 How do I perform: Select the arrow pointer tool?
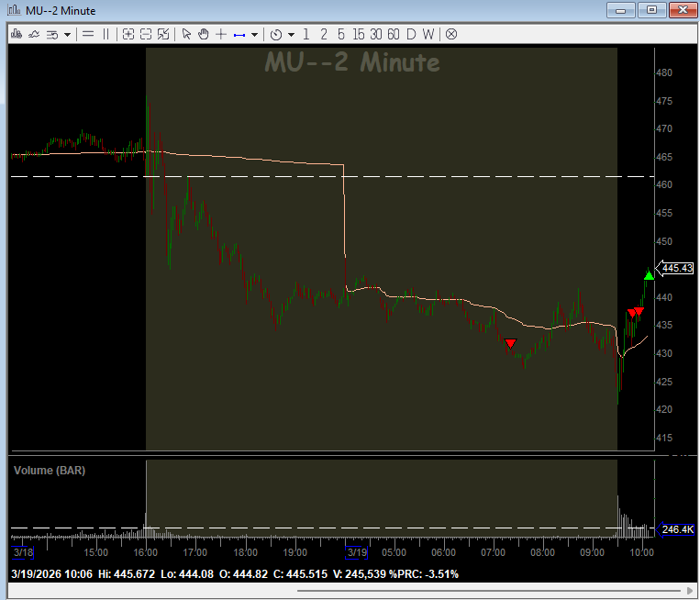(186, 34)
